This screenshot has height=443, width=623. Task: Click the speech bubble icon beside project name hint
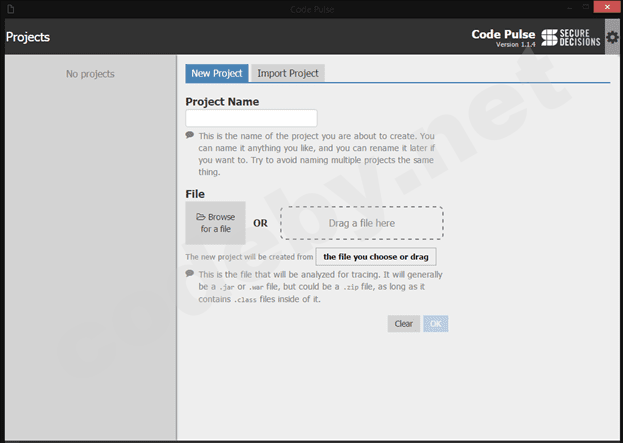click(x=190, y=135)
